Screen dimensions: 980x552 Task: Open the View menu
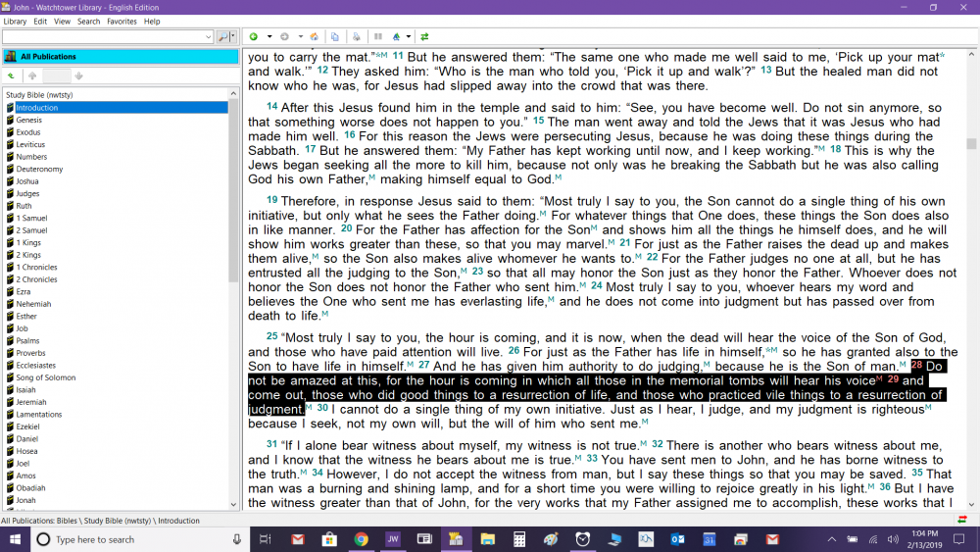click(62, 22)
